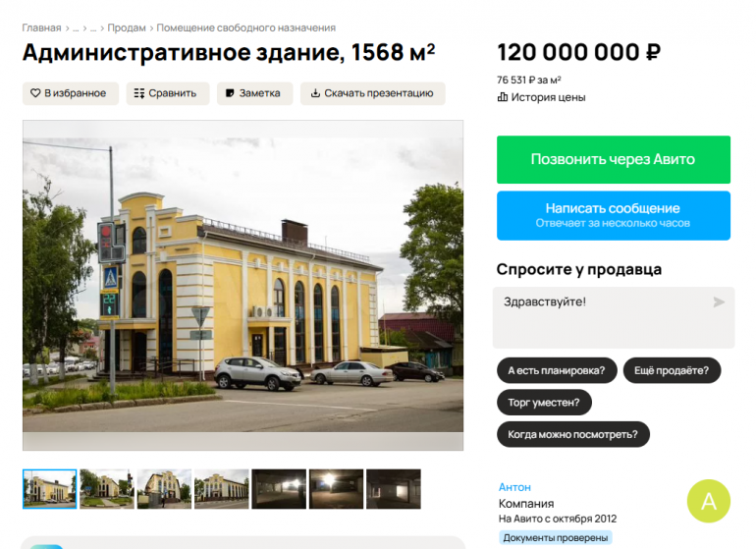Image resolution: width=756 pixels, height=549 pixels.
Task: Choose the Ещё продаёте? quick reply
Action: [672, 370]
